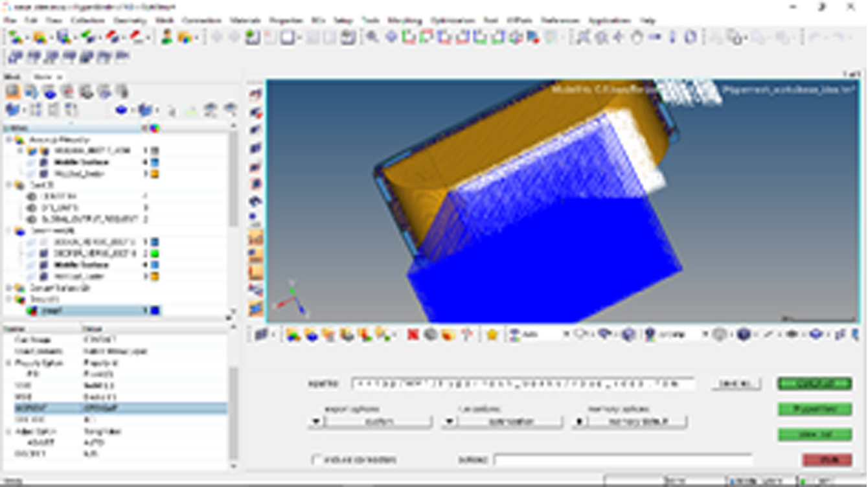Click the dark blue sphere icon in bottom toolbar
This screenshot has width=868, height=487.
[x=743, y=335]
